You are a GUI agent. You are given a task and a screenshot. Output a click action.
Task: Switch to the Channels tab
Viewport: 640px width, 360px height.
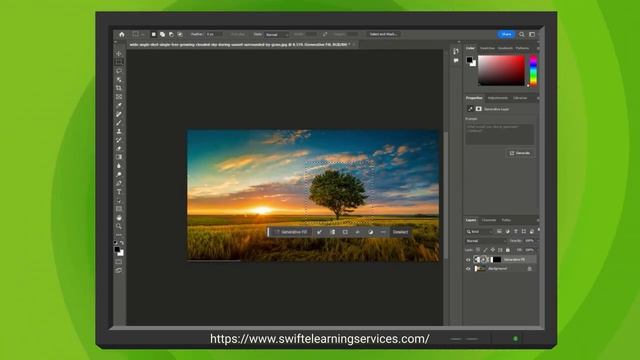point(489,220)
